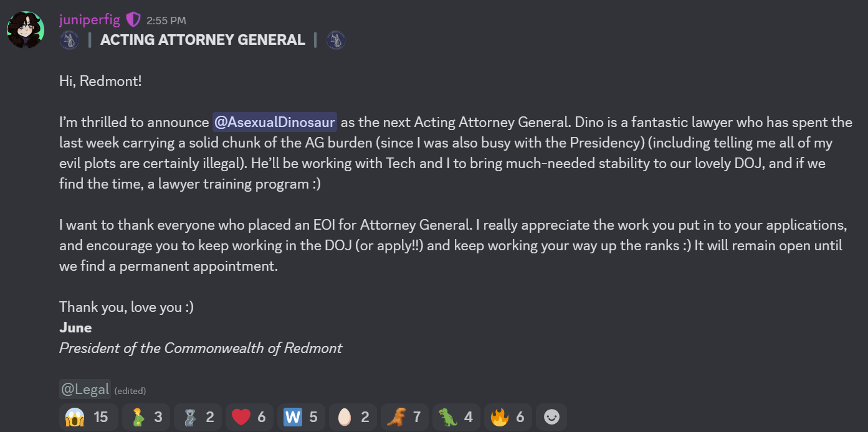The width and height of the screenshot is (868, 432).
Task: Toggle the koala reaction with 2
Action: 197,417
